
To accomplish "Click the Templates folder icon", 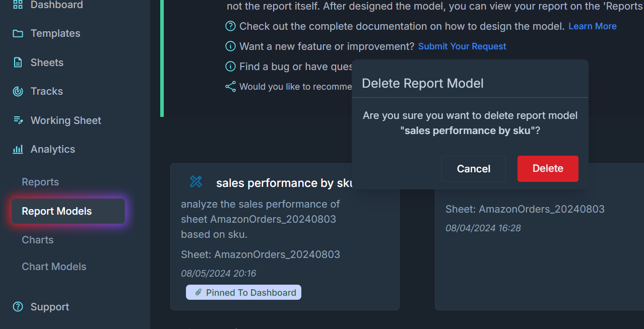I will click(x=18, y=34).
